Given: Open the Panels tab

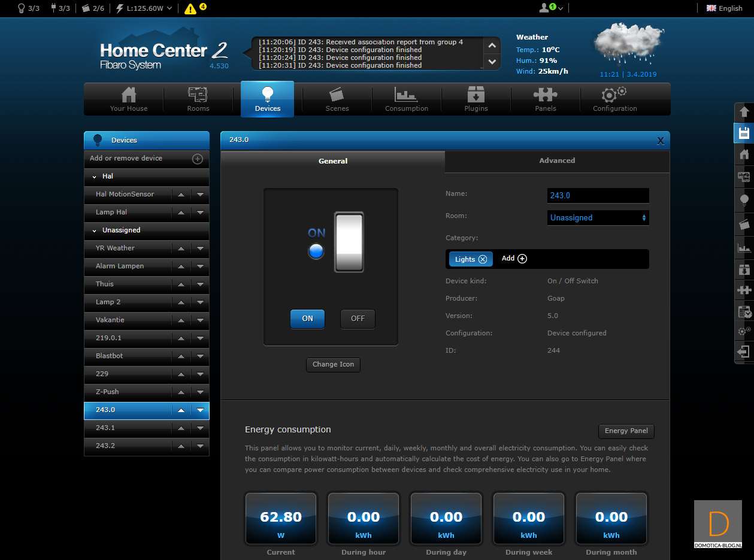Looking at the screenshot, I should point(545,99).
